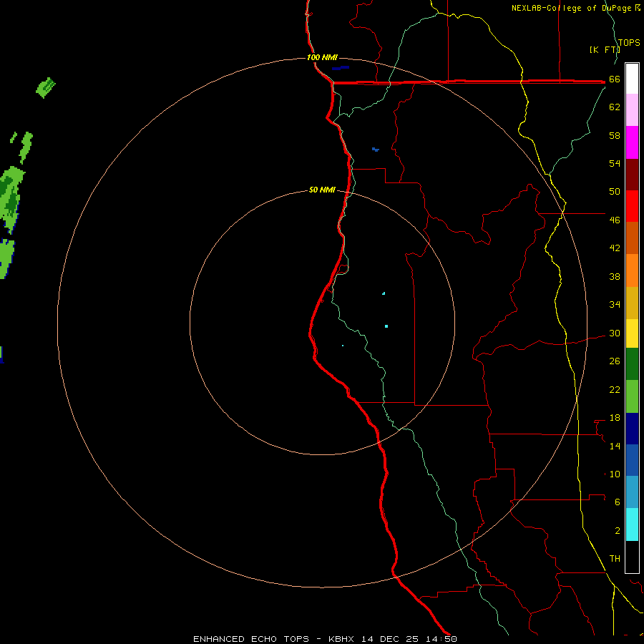Click the K FT units label

[605, 49]
